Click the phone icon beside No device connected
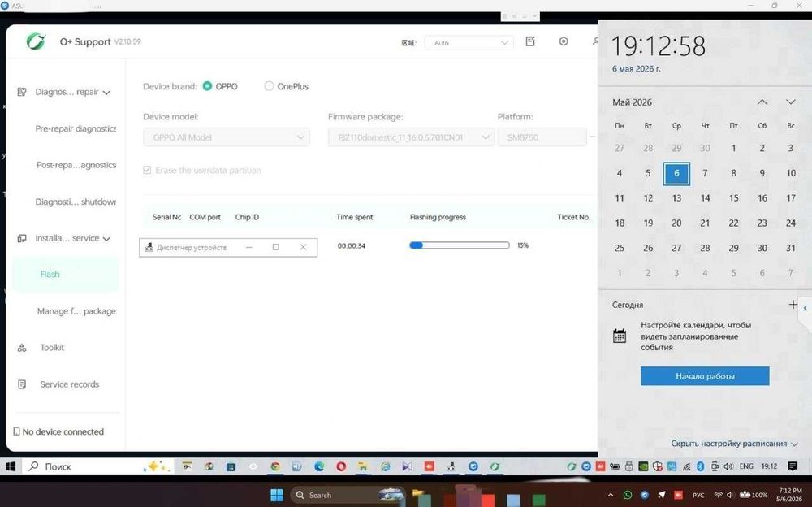 tap(16, 431)
